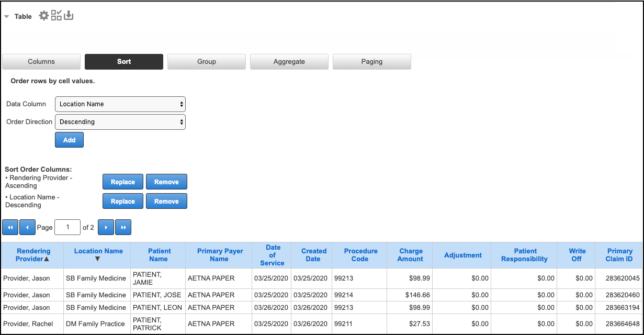This screenshot has height=335, width=644.
Task: Go to previous page arrow
Action: [27, 227]
